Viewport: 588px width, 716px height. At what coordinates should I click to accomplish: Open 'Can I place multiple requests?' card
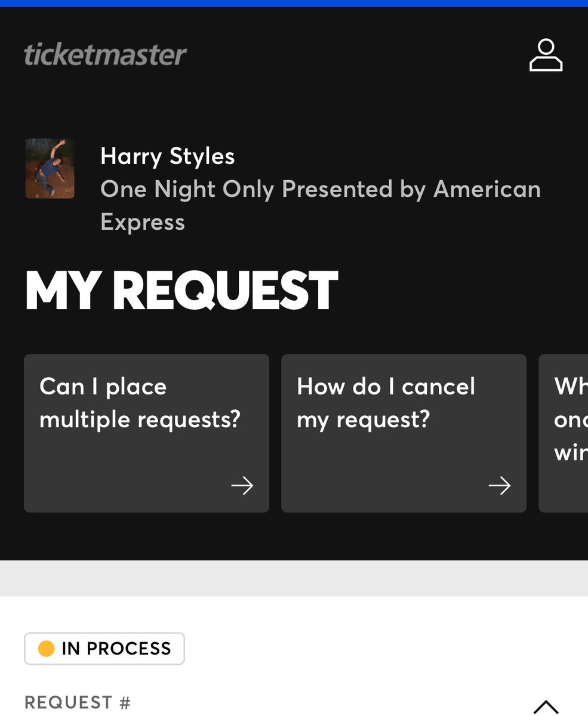pyautogui.click(x=146, y=433)
